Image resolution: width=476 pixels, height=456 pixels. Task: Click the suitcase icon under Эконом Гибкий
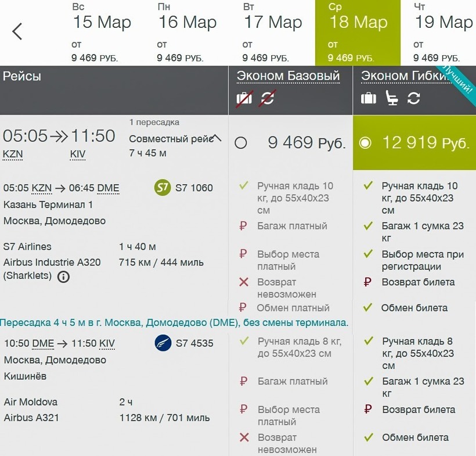point(369,98)
